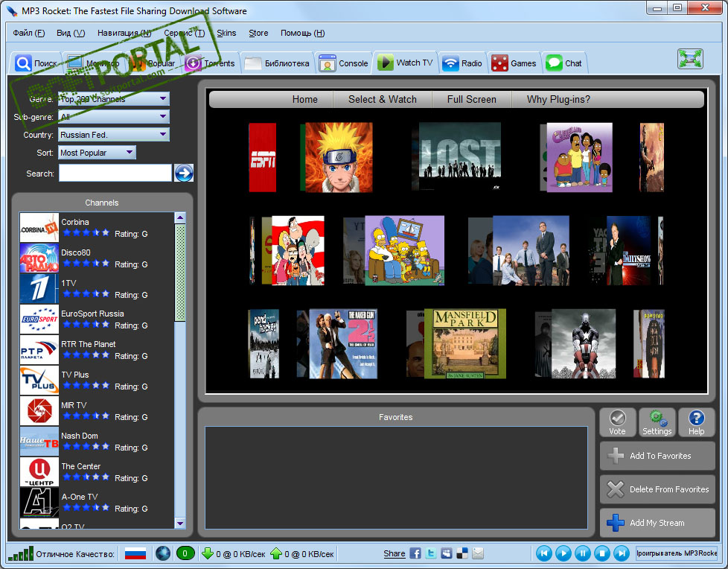Click the 1TV channel logo
The image size is (728, 569).
tap(39, 288)
